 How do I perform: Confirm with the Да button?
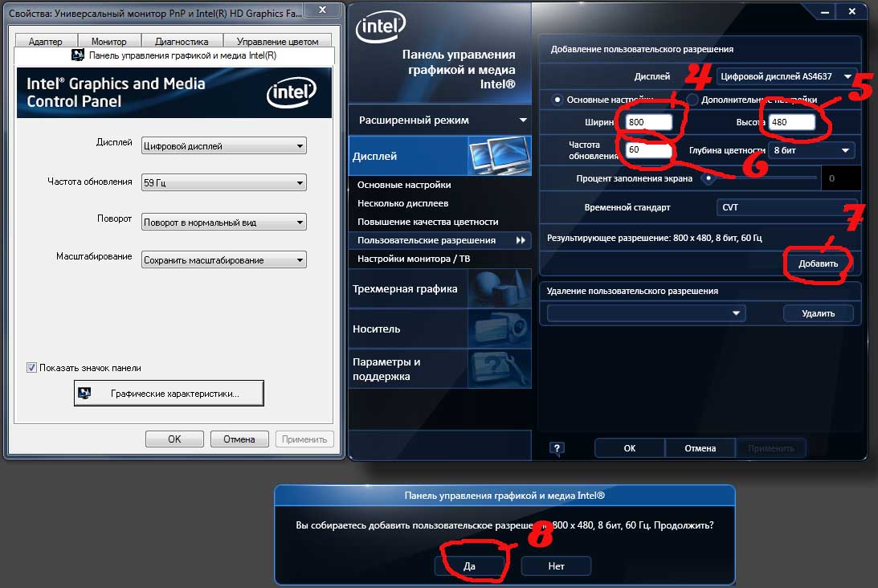(470, 566)
